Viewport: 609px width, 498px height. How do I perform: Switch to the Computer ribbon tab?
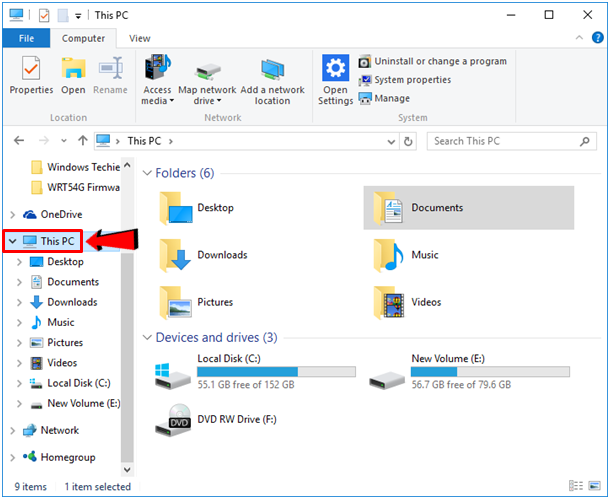[x=83, y=38]
